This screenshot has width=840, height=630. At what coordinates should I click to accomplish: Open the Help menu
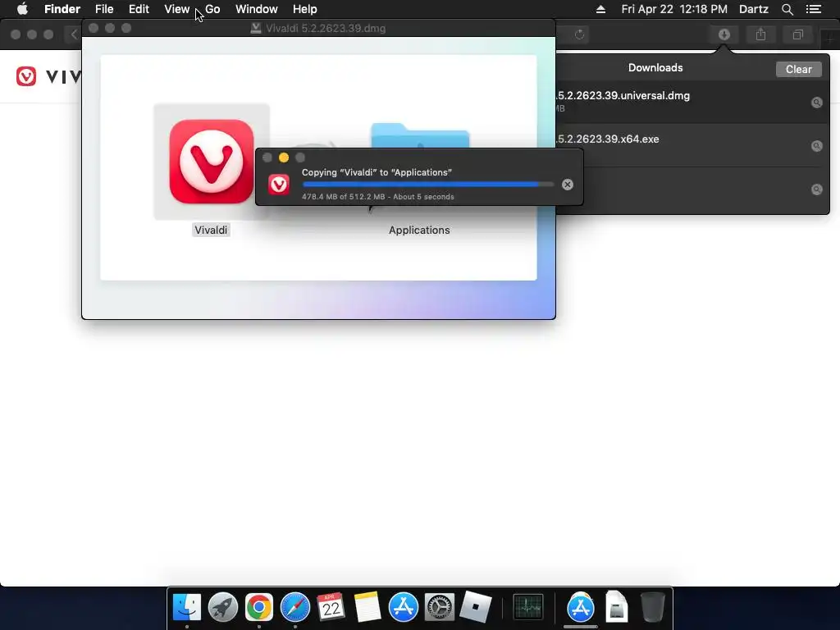pos(305,9)
